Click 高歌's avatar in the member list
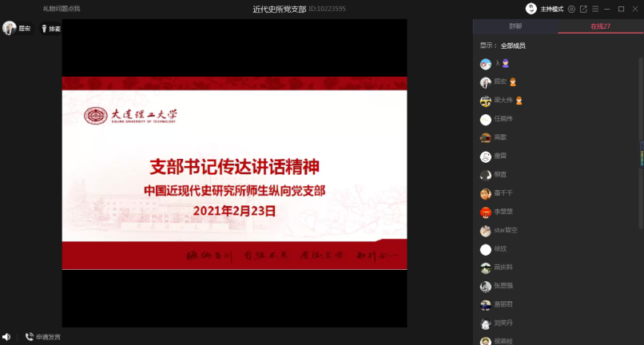 (x=486, y=138)
